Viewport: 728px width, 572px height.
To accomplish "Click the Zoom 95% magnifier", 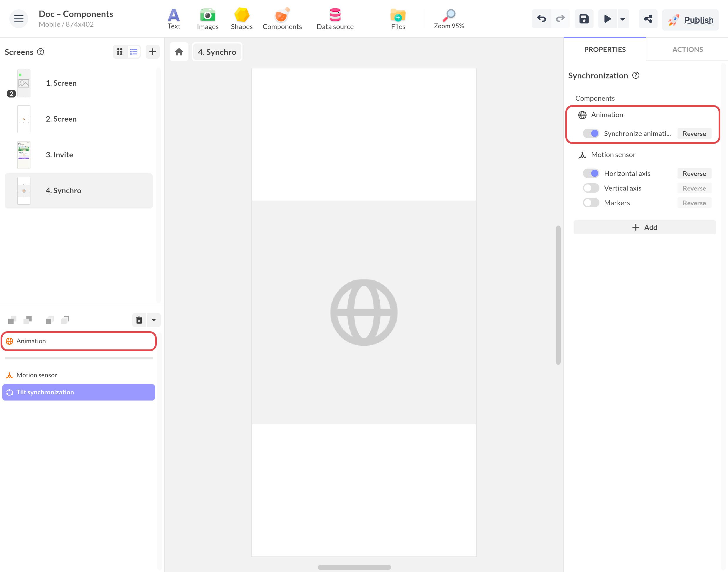I will [449, 19].
